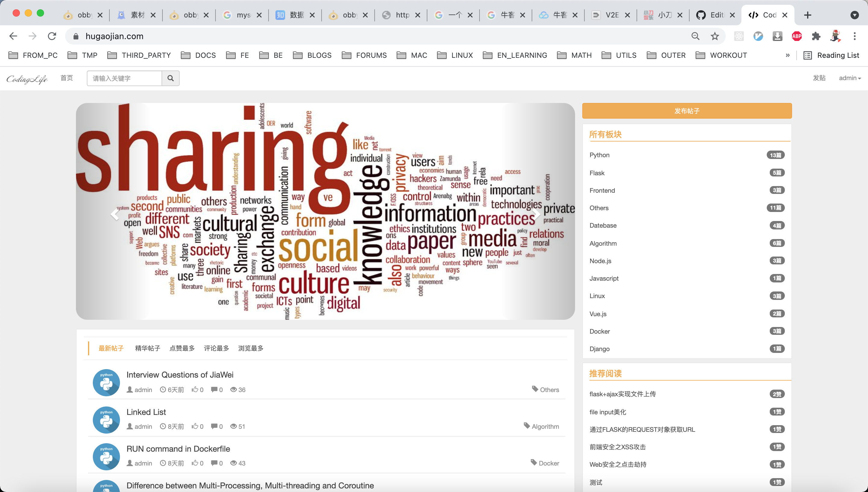Click the 发布帖子 orange button
This screenshot has width=868, height=492.
pos(687,111)
